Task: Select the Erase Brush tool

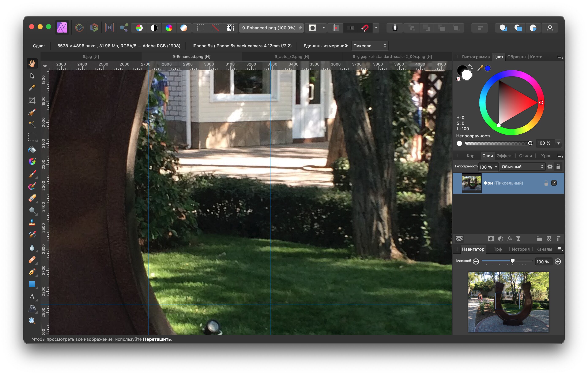Action: (x=32, y=198)
